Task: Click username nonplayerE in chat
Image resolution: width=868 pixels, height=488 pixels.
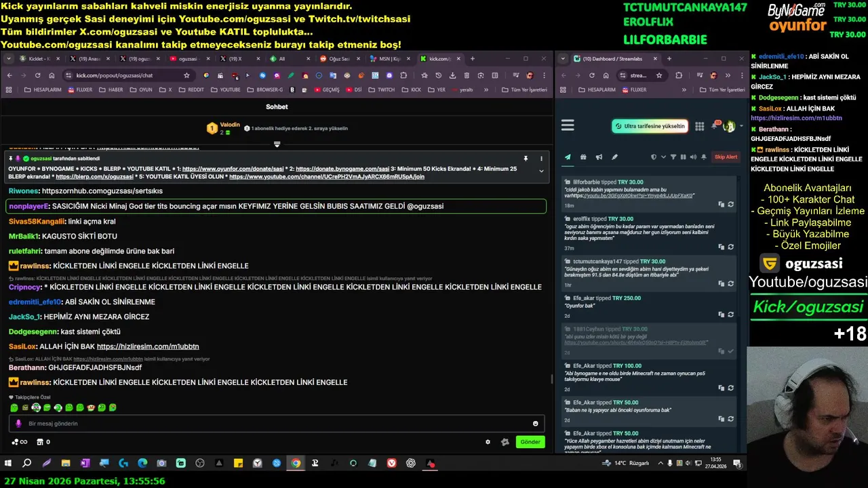Action: point(28,206)
